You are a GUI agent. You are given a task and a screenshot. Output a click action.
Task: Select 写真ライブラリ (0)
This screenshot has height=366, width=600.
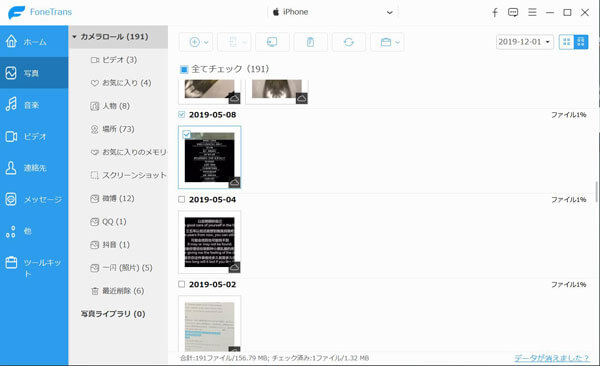pyautogui.click(x=113, y=314)
